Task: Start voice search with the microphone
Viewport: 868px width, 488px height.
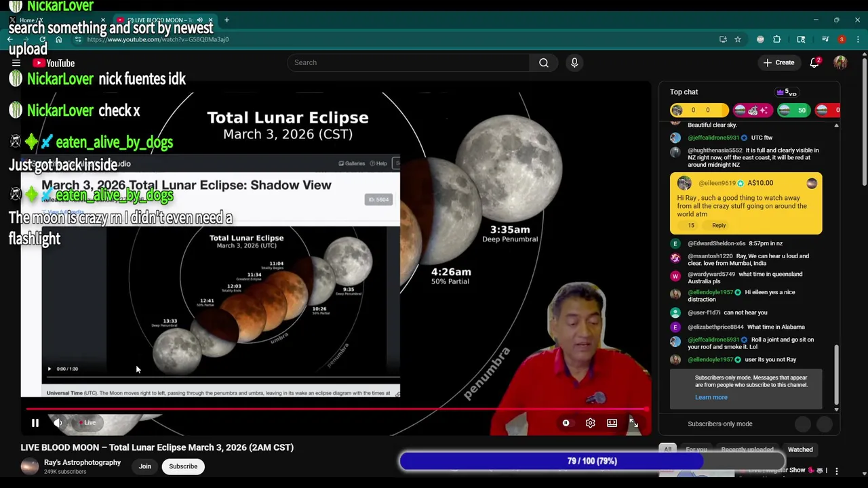Action: 574,62
